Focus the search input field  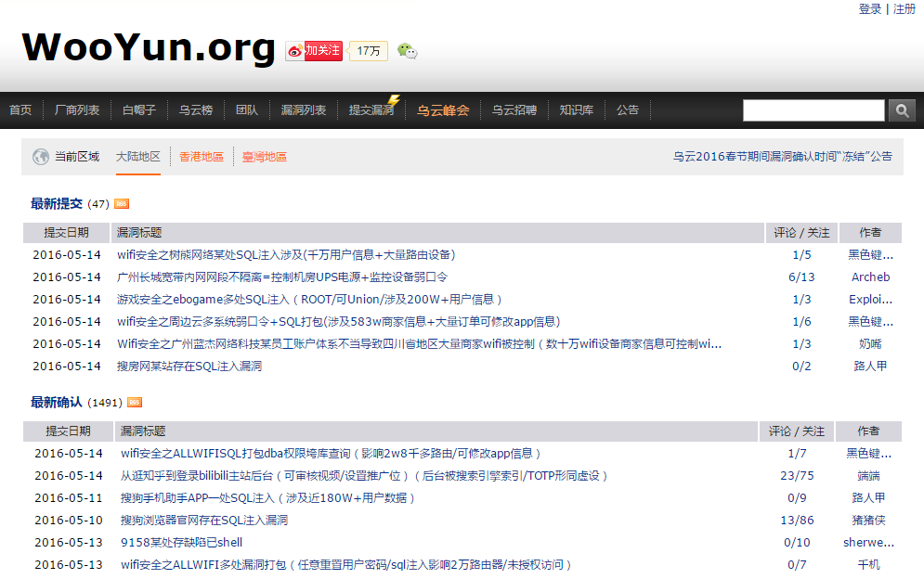(813, 110)
